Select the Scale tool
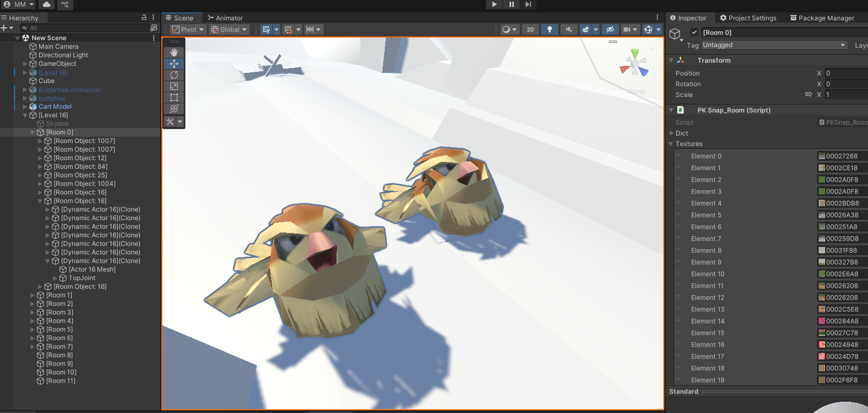The width and height of the screenshot is (868, 413). [x=174, y=86]
